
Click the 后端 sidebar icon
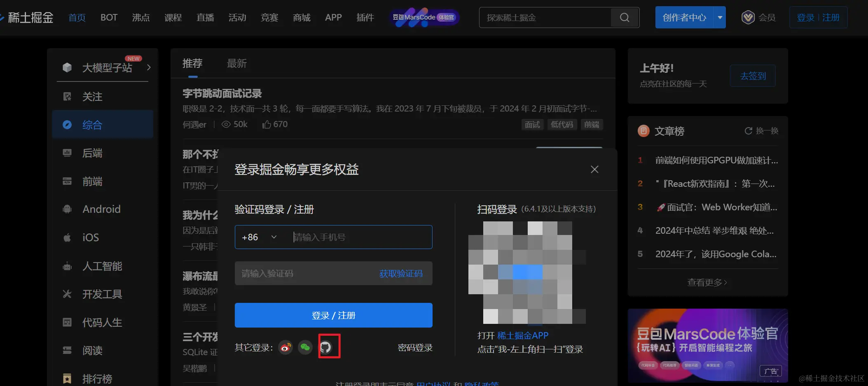[x=67, y=153]
